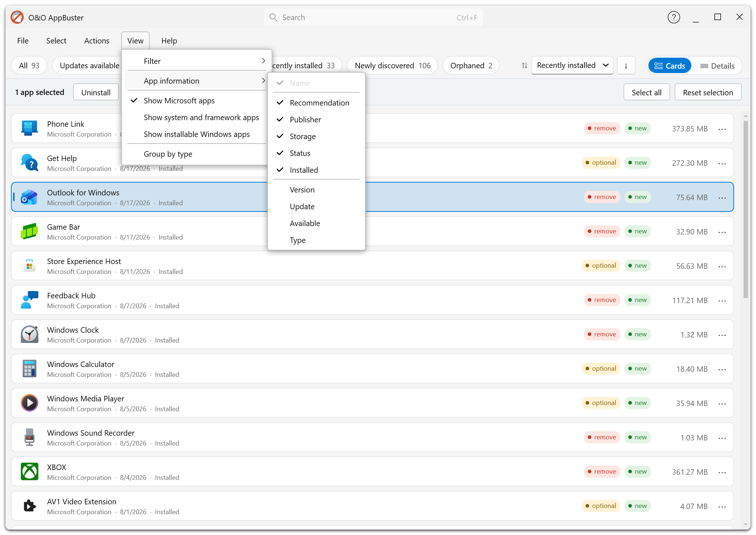756x535 pixels.
Task: Uncheck Publisher in App information
Action: [316, 119]
